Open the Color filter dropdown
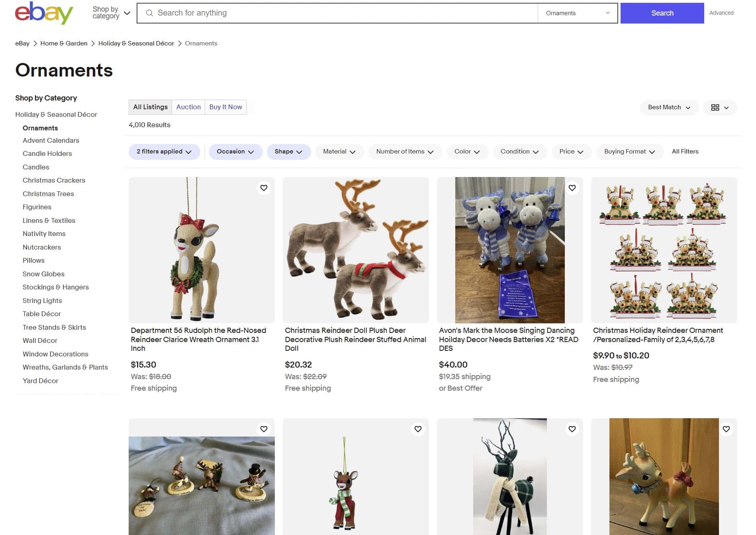 pos(467,152)
